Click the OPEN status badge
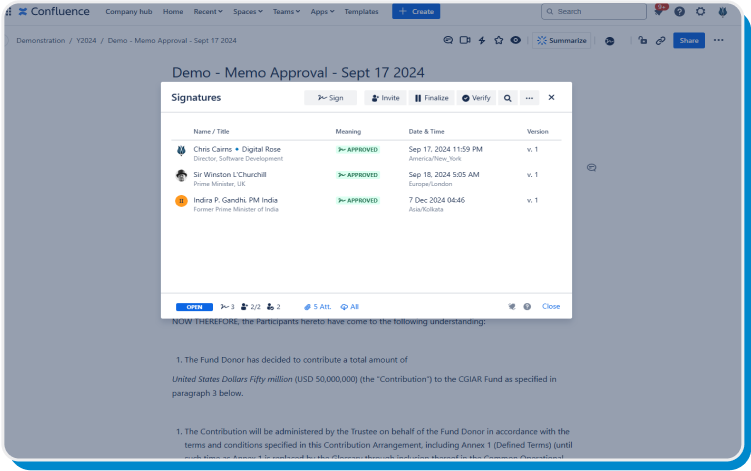Viewport: 751px width, 471px height. click(x=194, y=307)
